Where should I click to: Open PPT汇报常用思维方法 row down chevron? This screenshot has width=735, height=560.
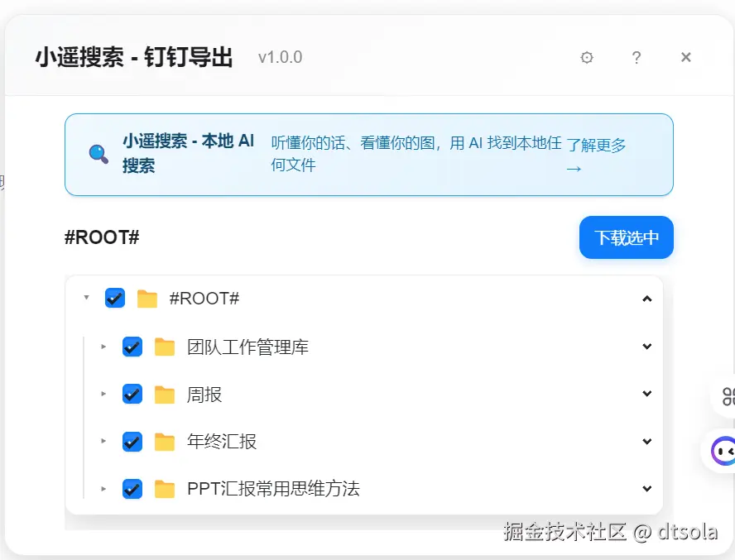(647, 489)
